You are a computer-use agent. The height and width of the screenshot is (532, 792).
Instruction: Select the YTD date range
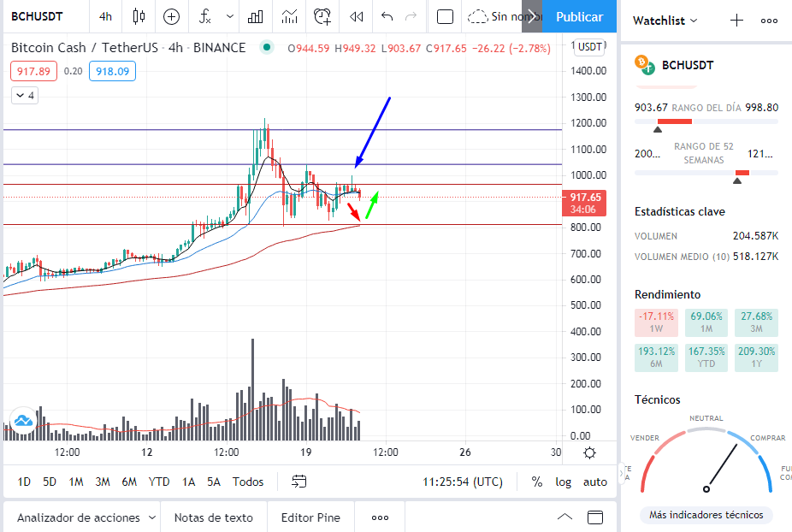[159, 482]
